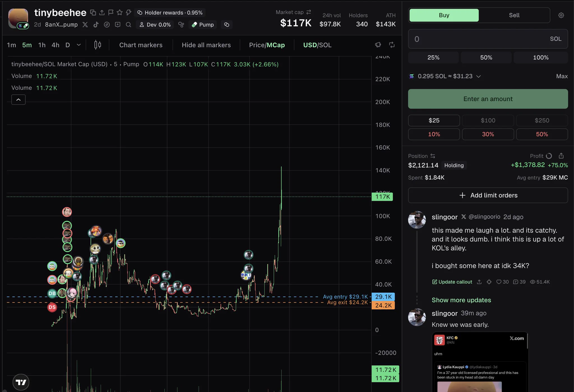
Task: Copy the tinybeehee token address icon
Action: click(93, 13)
